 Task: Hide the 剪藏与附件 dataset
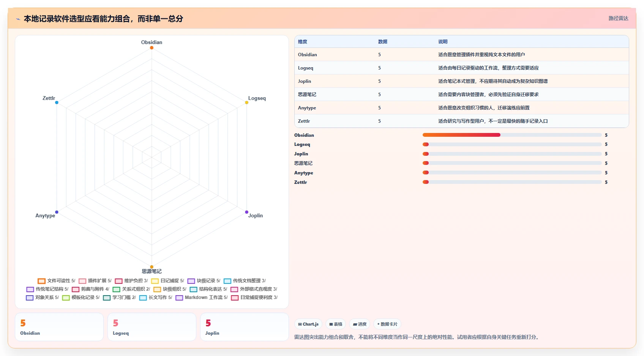point(90,289)
